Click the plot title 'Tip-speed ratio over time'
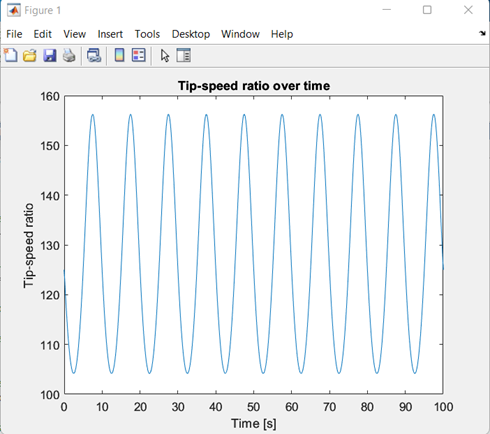490x434 pixels. (254, 86)
